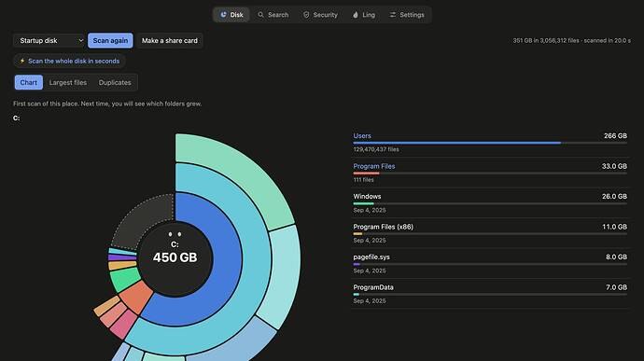Click the lightning bolt scan icon
The width and height of the screenshot is (644, 361).
22,61
